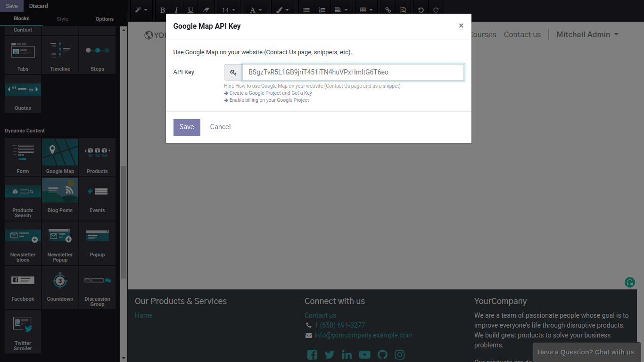644x362 pixels.
Task: Select the Countdown block snippet
Action: pyautogui.click(x=60, y=288)
